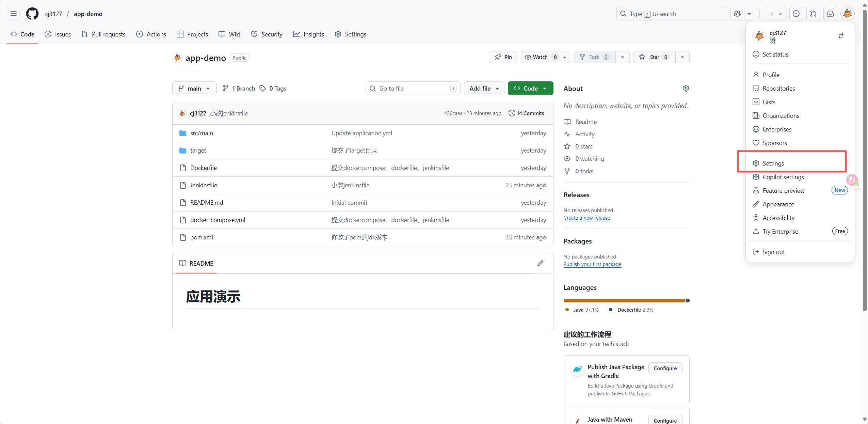View 1 Branch link
This screenshot has width=868, height=424.
tap(239, 89)
